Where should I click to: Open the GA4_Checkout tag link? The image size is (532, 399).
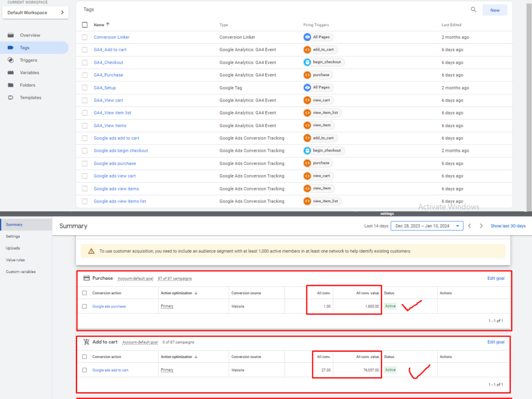point(109,62)
